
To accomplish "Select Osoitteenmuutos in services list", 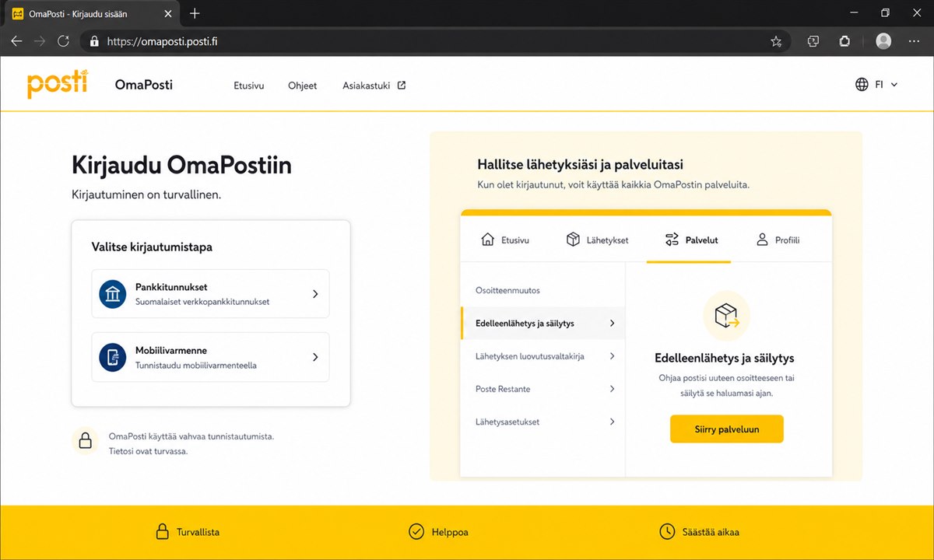I will coord(542,290).
